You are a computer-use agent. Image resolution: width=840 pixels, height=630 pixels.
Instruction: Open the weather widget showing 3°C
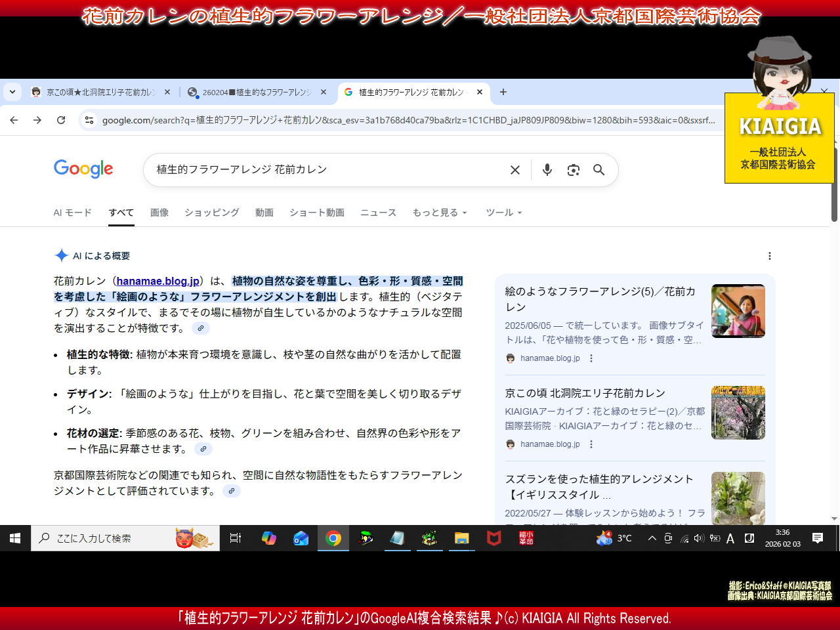614,538
